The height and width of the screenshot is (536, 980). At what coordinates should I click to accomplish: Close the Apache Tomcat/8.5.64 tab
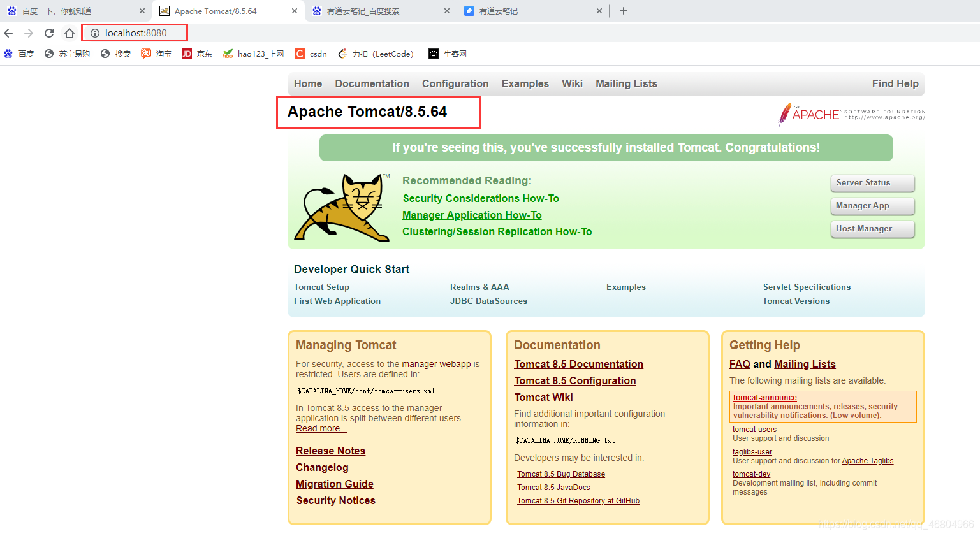tap(295, 11)
